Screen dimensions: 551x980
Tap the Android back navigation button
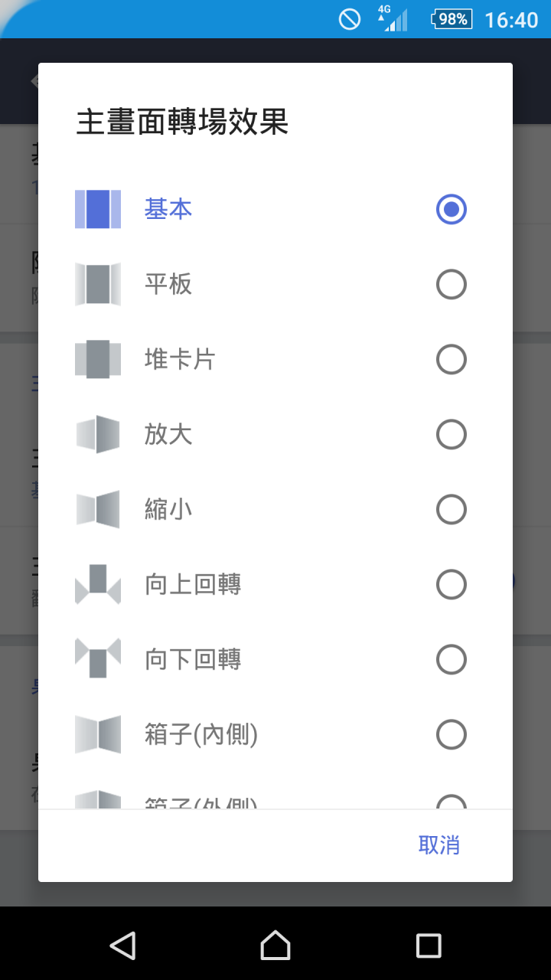coord(122,945)
